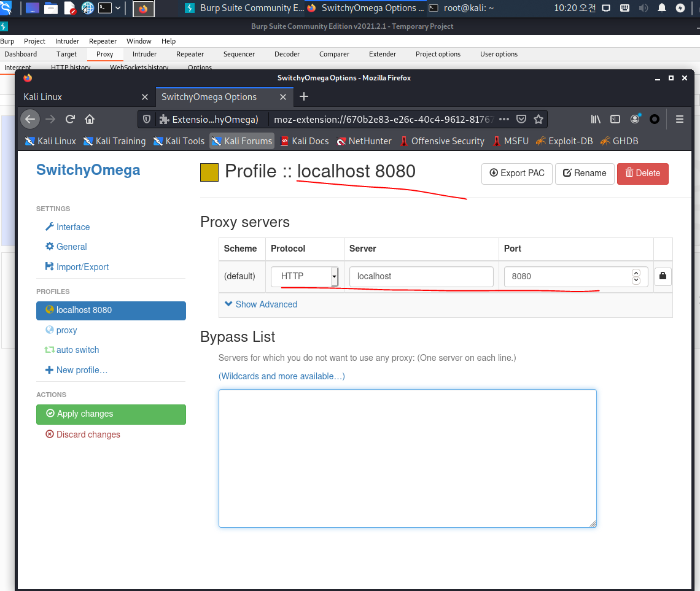This screenshot has width=700, height=591.
Task: Open Kali Tools bookmark
Action: coord(179,141)
